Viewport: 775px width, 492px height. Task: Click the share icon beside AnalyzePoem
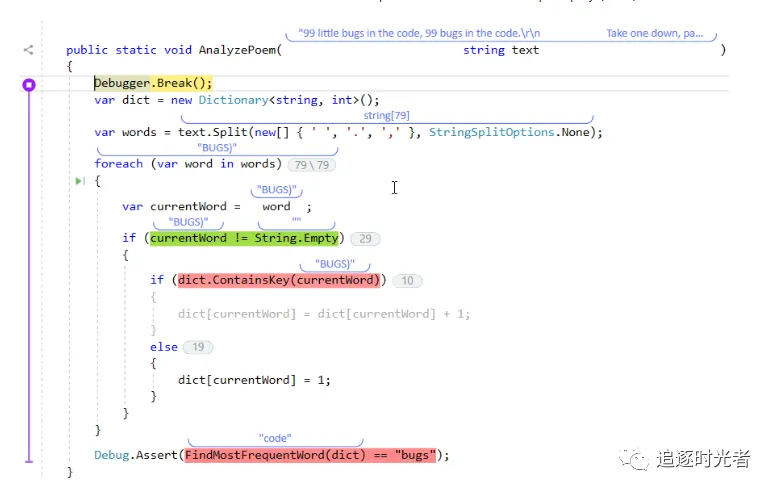pos(29,49)
